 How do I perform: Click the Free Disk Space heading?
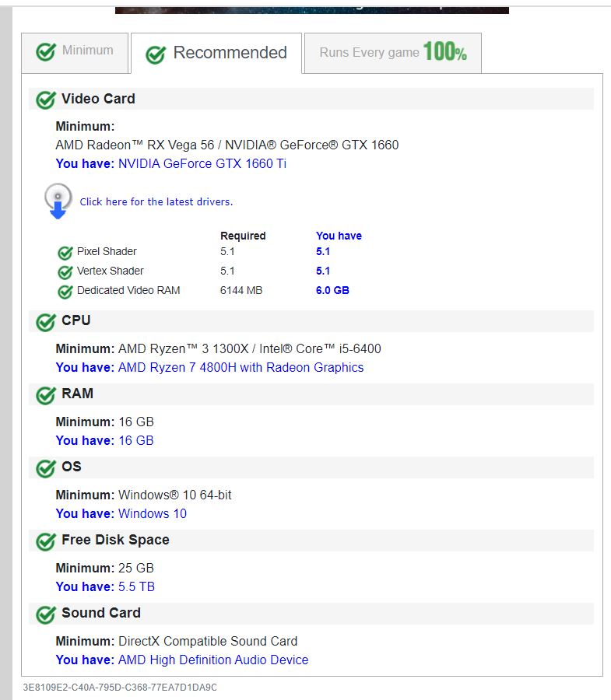point(115,540)
